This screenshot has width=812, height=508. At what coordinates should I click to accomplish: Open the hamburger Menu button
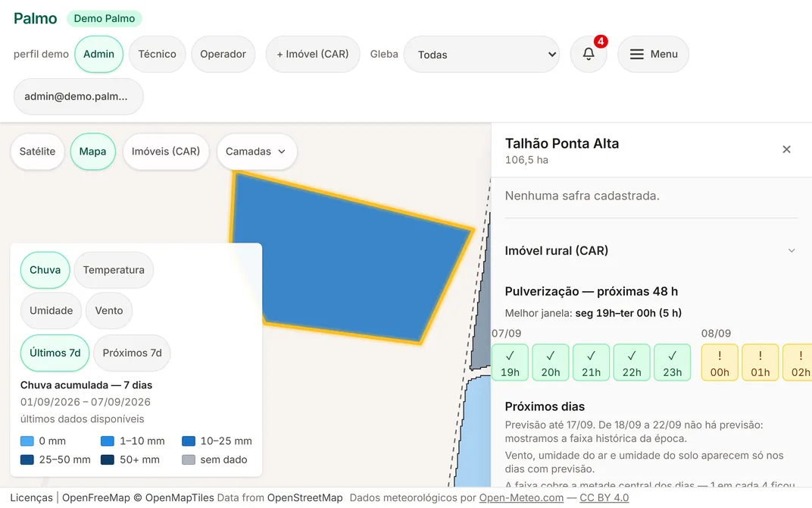(653, 54)
